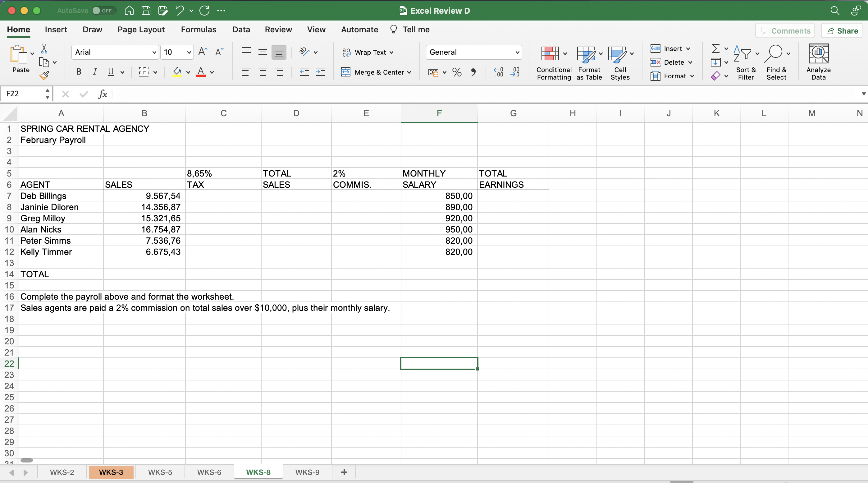868x483 pixels.
Task: Click cell B14 for TOTAL row
Action: pos(144,274)
